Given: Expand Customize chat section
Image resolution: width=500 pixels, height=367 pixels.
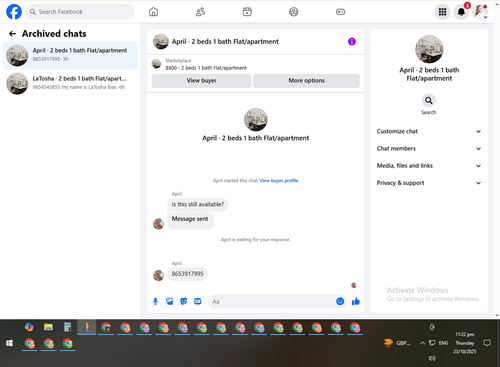Looking at the screenshot, I should pos(429,131).
